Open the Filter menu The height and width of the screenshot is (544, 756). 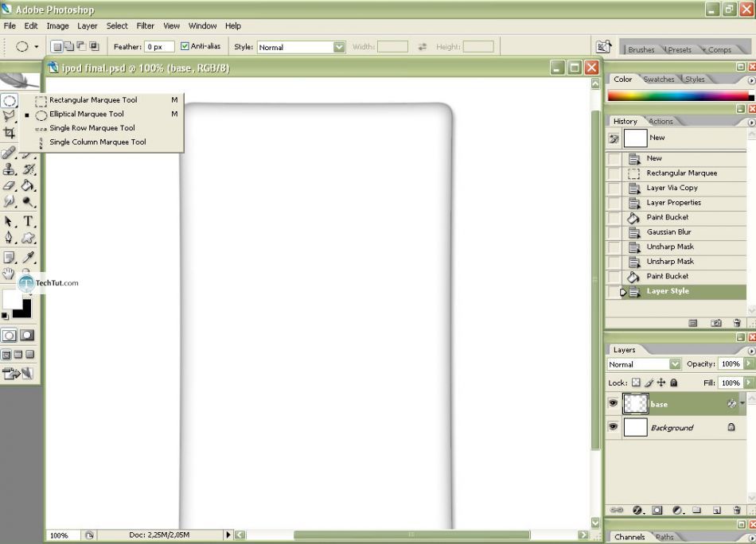(145, 26)
